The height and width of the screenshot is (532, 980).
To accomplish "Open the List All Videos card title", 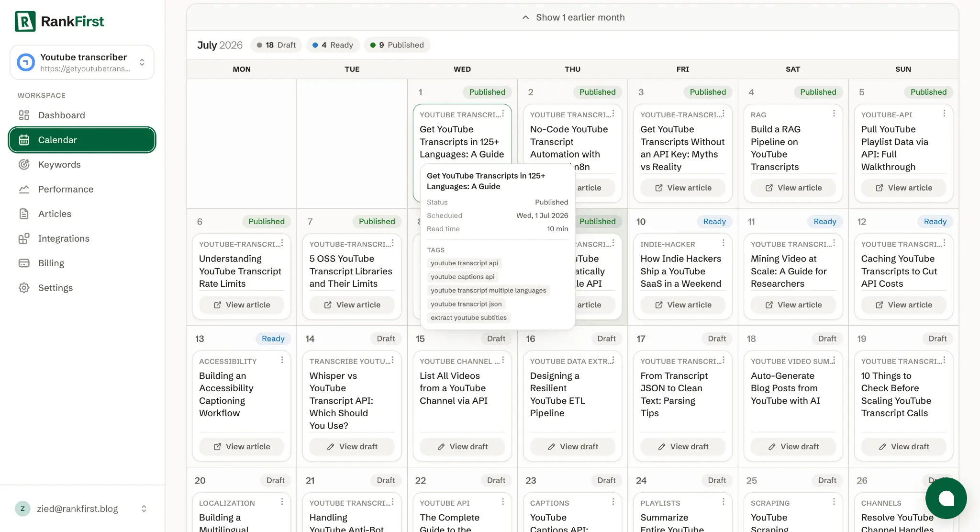I will pyautogui.click(x=453, y=388).
